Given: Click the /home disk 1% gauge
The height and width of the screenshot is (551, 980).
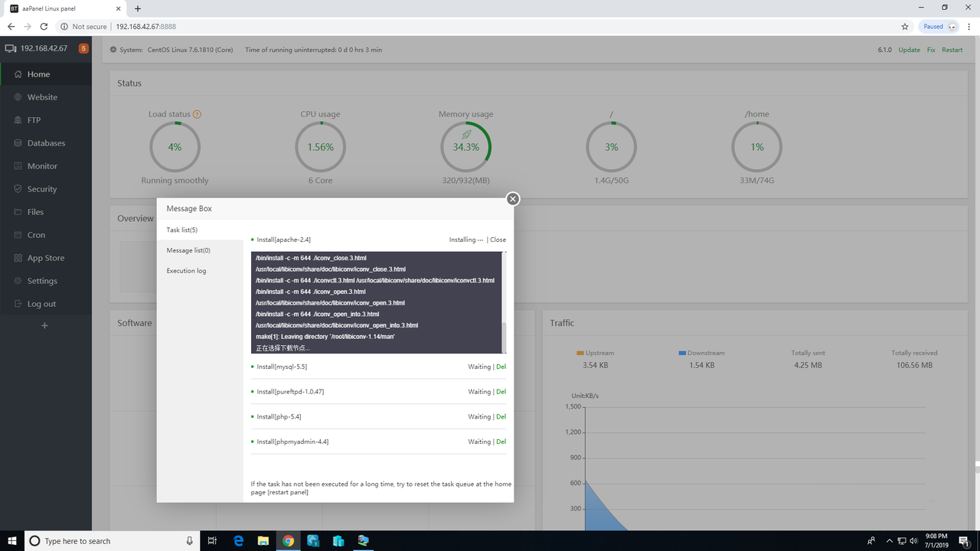Looking at the screenshot, I should 756,147.
